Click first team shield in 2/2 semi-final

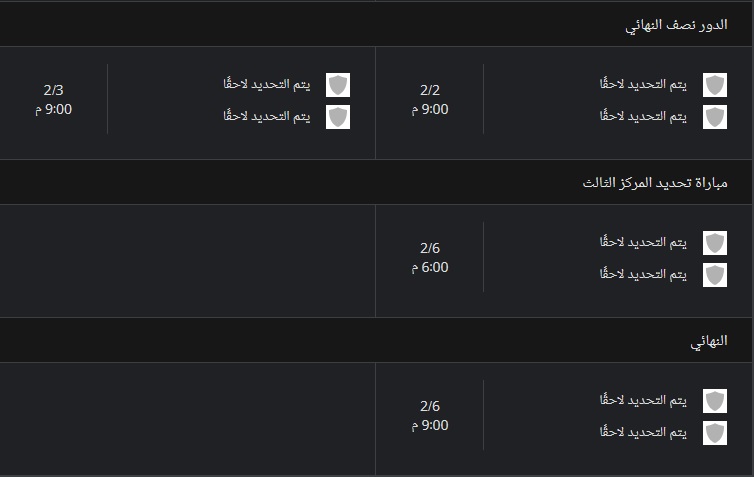point(715,85)
